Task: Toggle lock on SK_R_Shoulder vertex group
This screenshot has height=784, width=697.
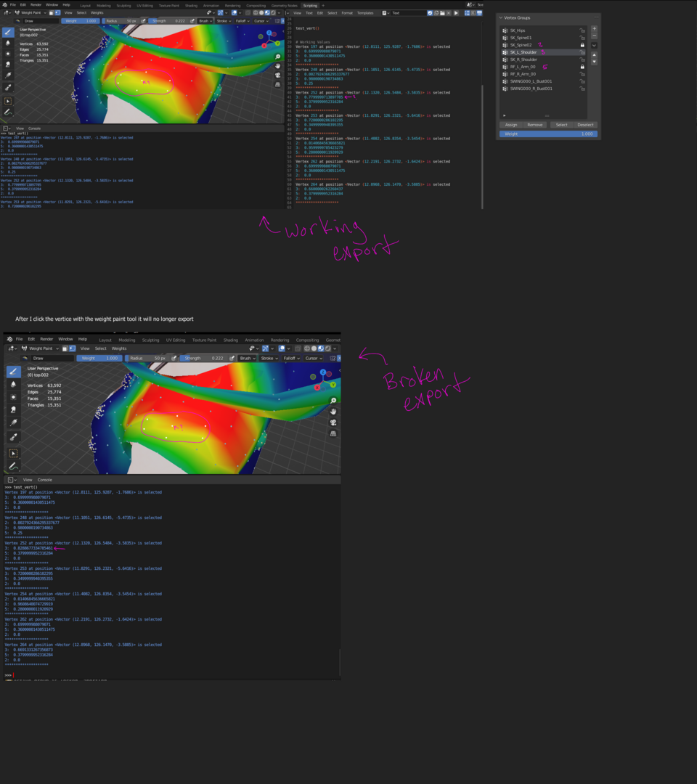Action: point(582,60)
